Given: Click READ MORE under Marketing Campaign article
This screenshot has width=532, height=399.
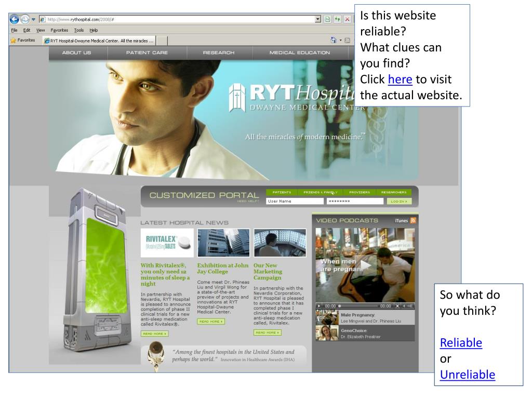Looking at the screenshot, I should pyautogui.click(x=268, y=332).
